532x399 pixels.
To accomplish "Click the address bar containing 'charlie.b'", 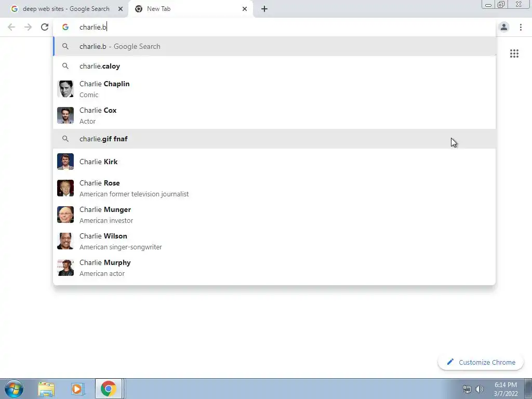I will tap(274, 27).
